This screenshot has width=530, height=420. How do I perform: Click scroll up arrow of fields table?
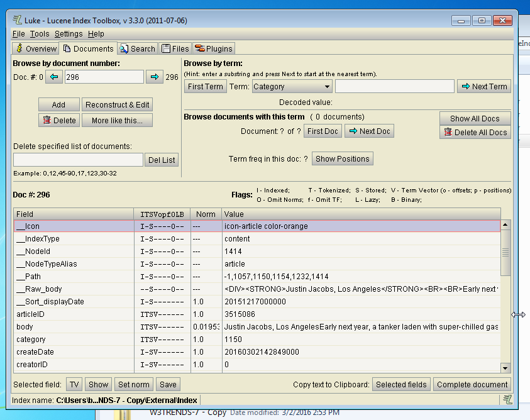505,224
